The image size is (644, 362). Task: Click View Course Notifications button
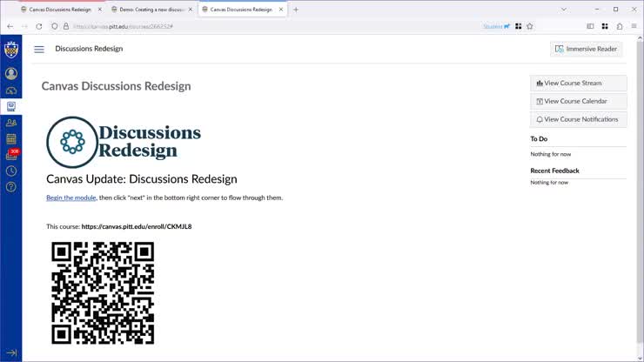click(578, 119)
